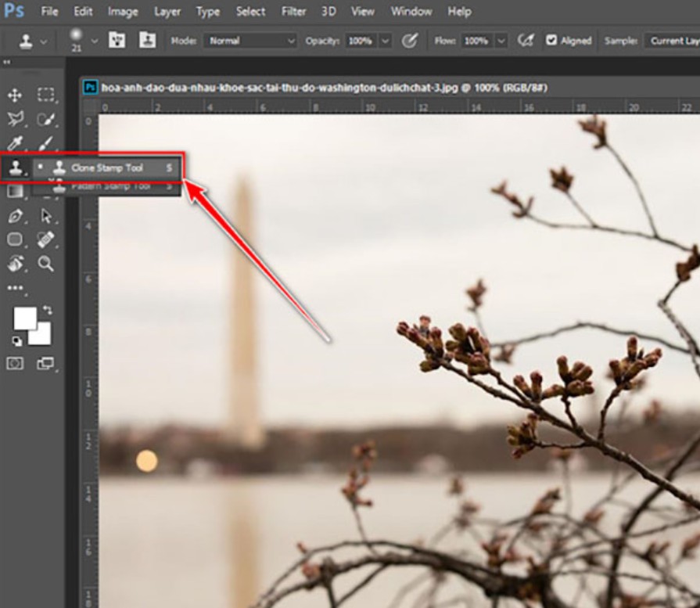Image resolution: width=700 pixels, height=608 pixels.
Task: Select the Zoom magnifier tool
Action: (46, 264)
